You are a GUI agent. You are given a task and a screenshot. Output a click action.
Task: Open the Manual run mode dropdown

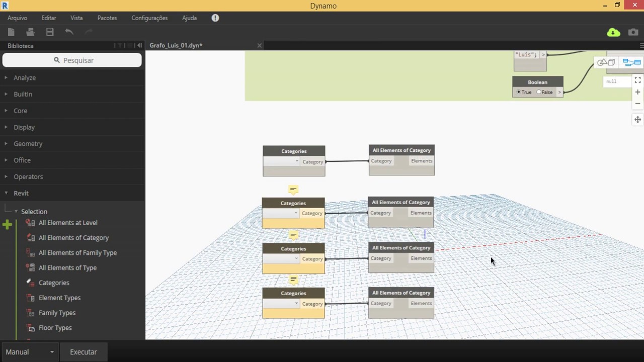click(x=29, y=352)
